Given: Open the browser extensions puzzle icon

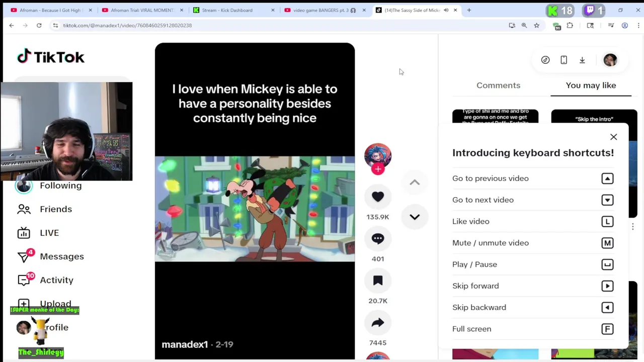Looking at the screenshot, I should [x=570, y=25].
